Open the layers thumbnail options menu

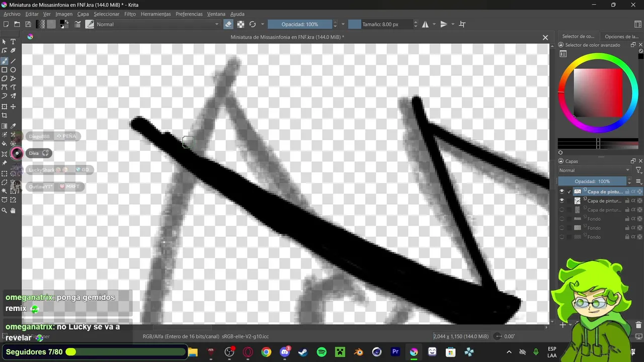point(638,182)
